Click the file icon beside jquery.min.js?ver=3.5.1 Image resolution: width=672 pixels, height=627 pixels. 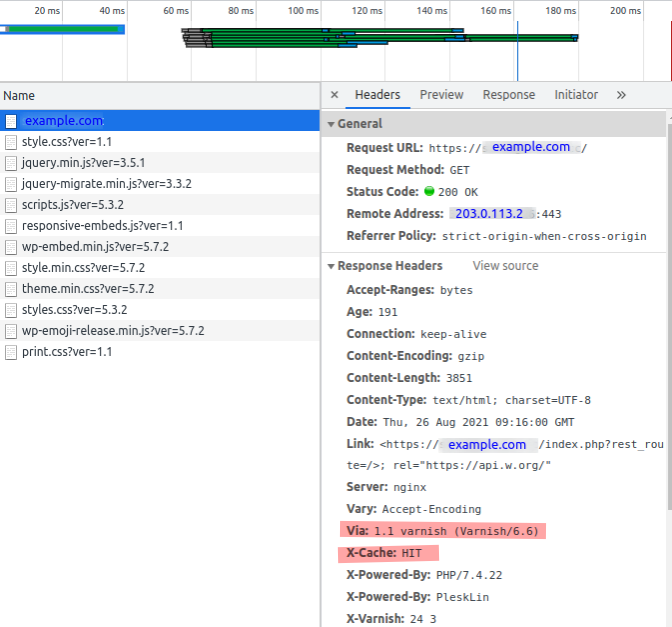pos(11,163)
